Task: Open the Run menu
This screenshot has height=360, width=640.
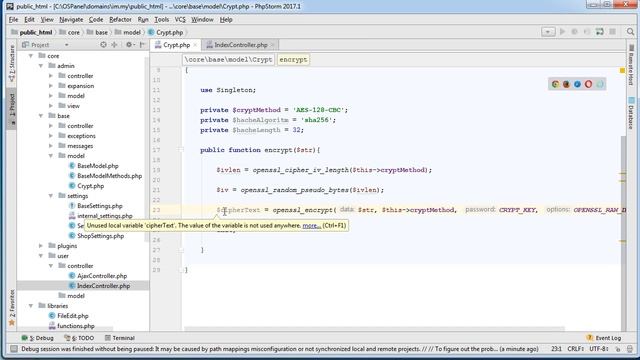Action: tap(143, 20)
